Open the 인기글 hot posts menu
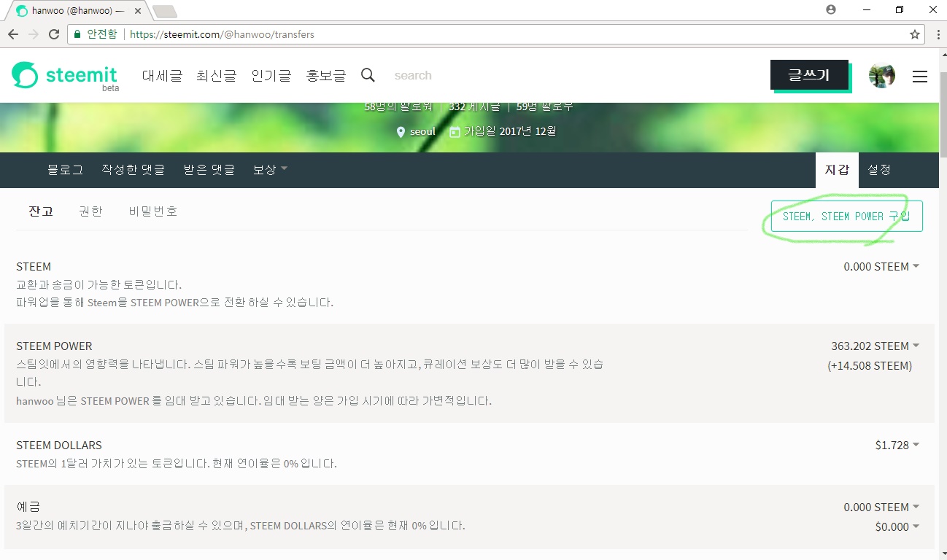This screenshot has width=947, height=560. click(271, 75)
